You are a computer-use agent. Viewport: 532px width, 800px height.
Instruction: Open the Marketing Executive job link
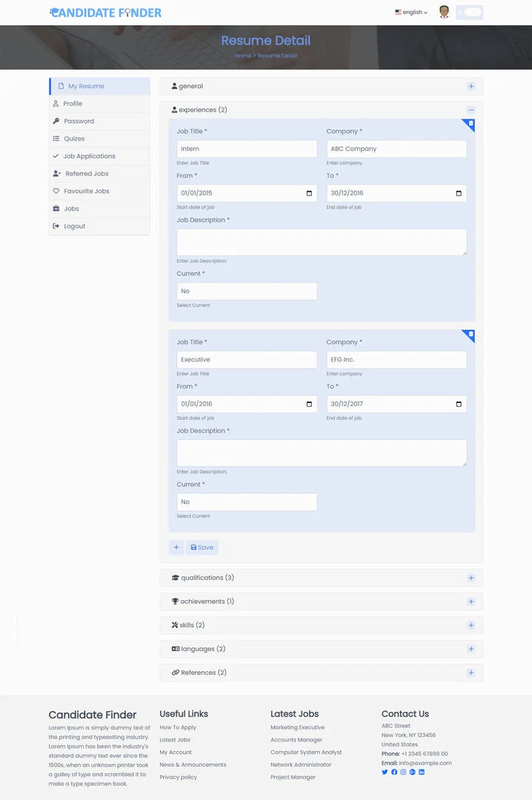pos(297,727)
